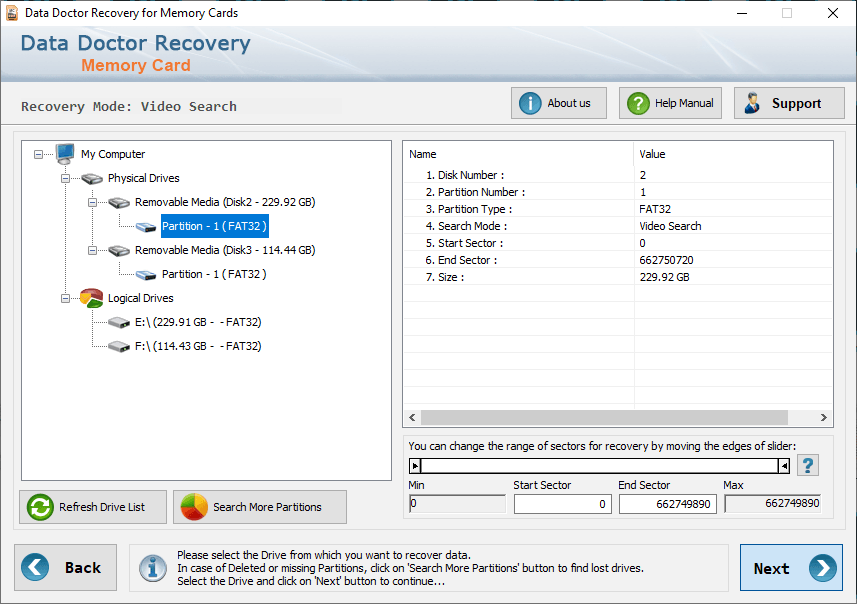Select the F:\ (114.43 GB) logical drive
857x604 pixels.
click(x=198, y=347)
